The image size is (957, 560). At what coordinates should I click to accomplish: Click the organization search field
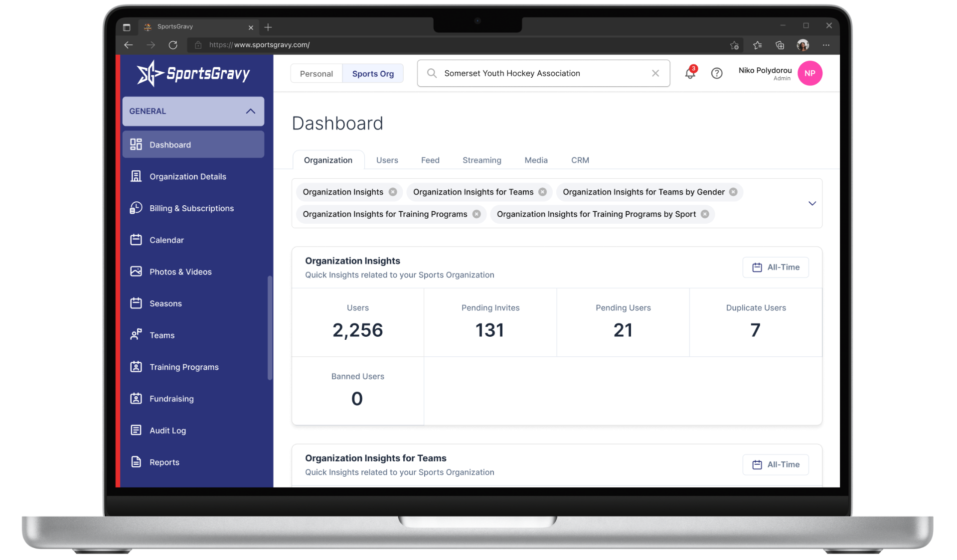click(543, 73)
